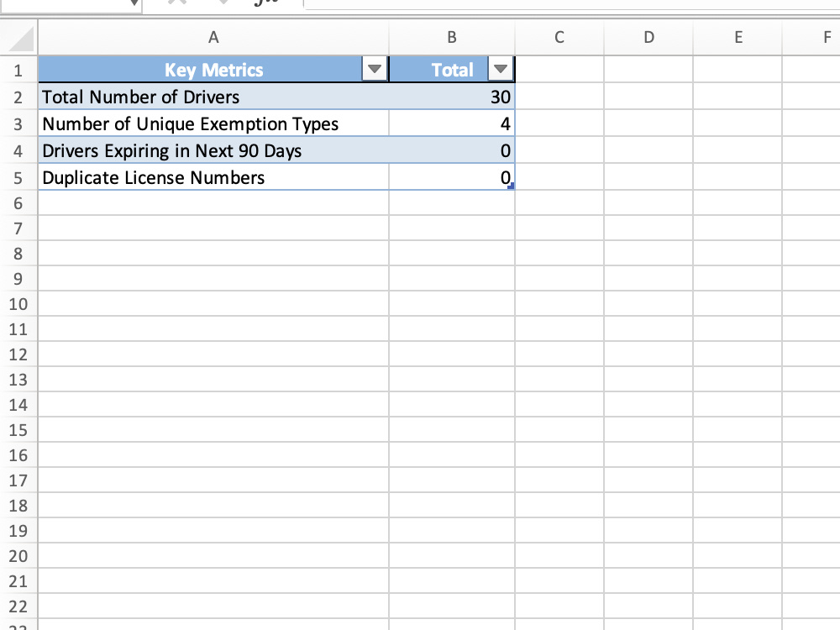
Task: Select cell 'Number of Unique Exemption Types'
Action: click(x=213, y=123)
